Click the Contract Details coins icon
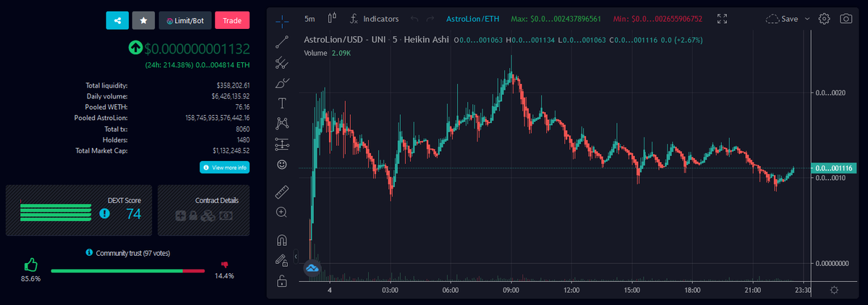This screenshot has width=868, height=305. (208, 215)
